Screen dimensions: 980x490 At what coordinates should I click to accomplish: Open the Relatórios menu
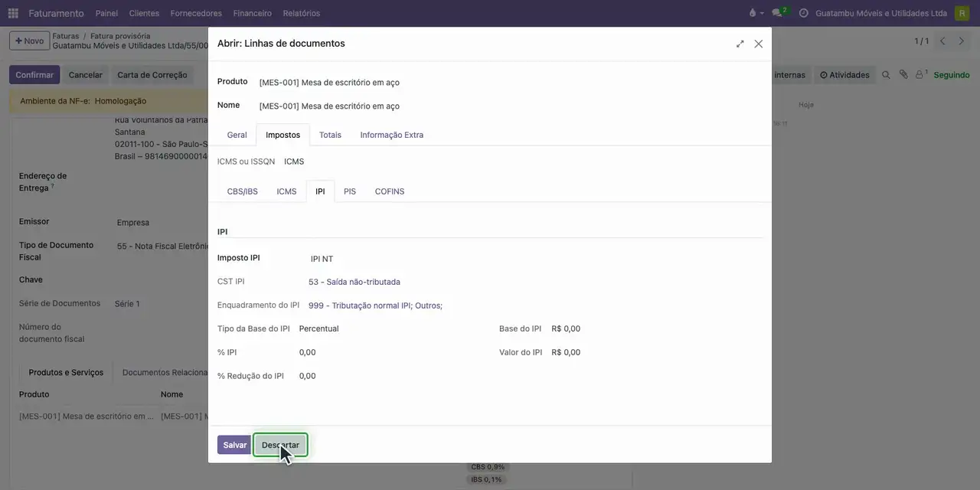301,13
